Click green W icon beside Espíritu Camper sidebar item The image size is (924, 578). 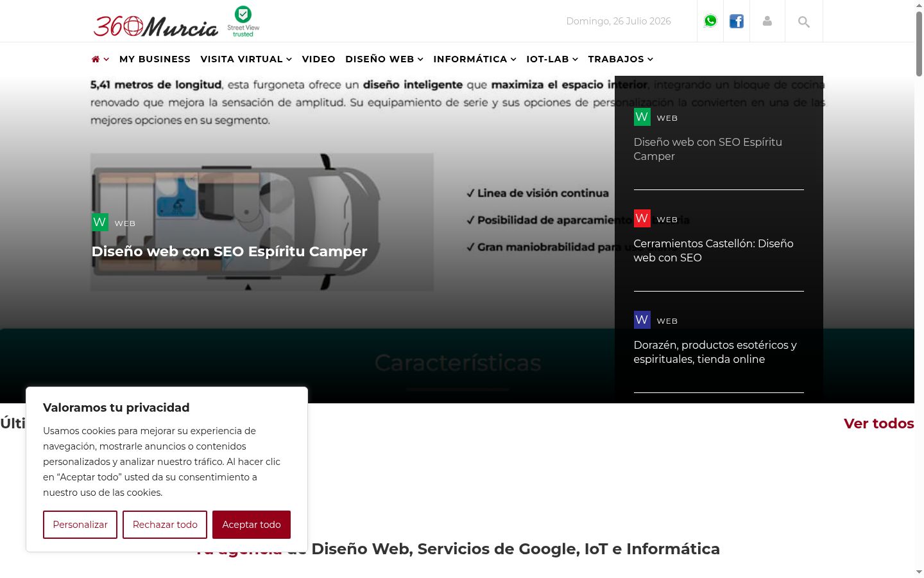click(642, 117)
